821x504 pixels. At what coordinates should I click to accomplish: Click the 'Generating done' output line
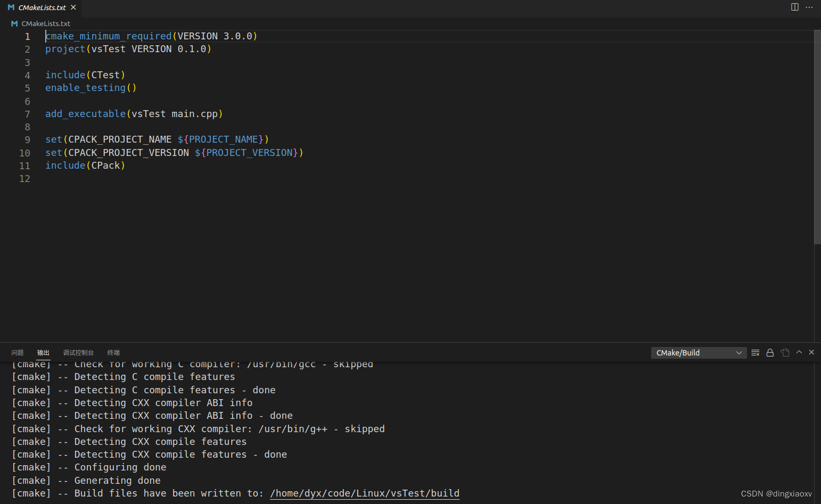[x=86, y=481]
